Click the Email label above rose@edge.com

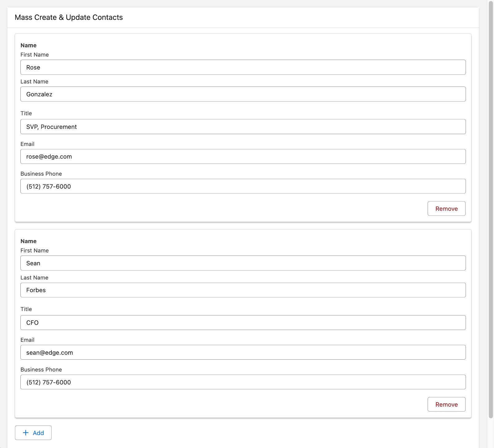click(27, 144)
